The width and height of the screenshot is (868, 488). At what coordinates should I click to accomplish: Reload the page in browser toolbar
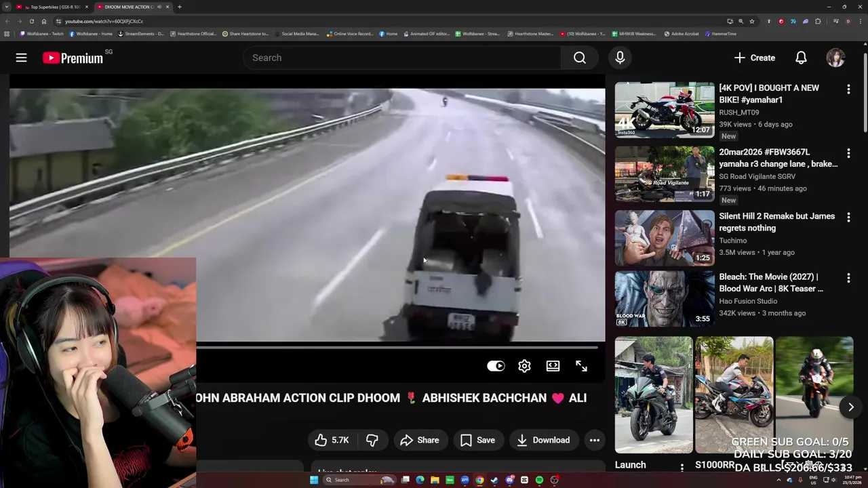(x=31, y=21)
